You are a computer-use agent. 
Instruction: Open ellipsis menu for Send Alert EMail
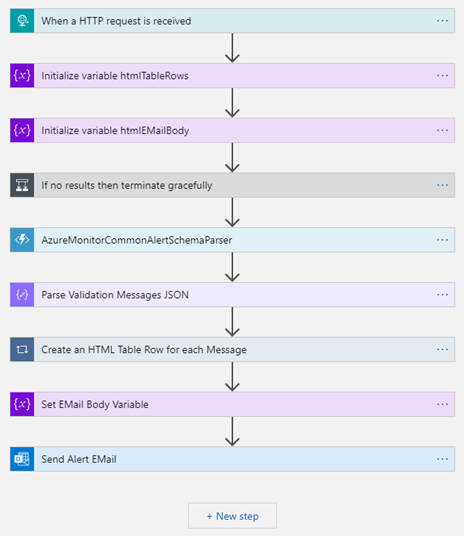tap(442, 459)
